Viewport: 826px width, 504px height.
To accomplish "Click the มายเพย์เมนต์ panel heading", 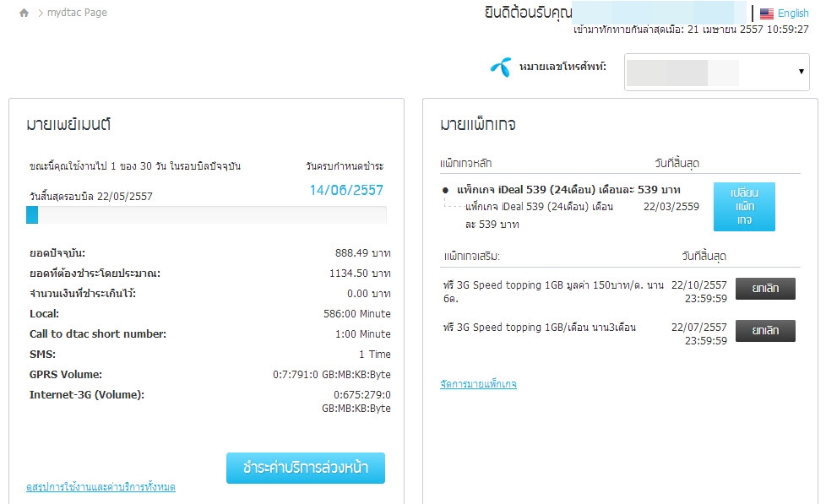I will (68, 125).
